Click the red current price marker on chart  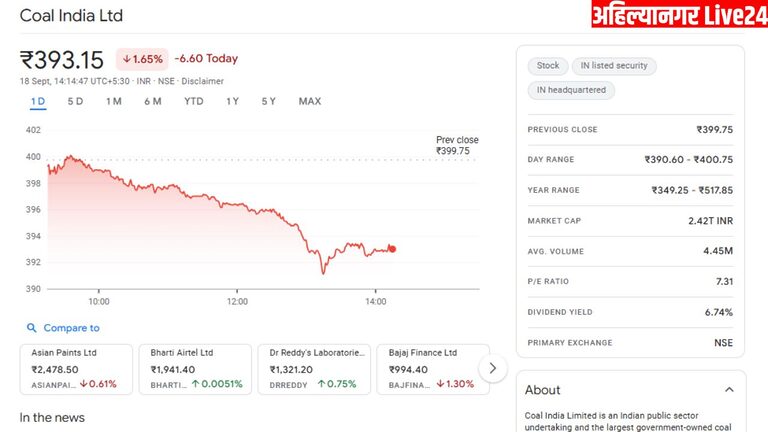coord(392,249)
